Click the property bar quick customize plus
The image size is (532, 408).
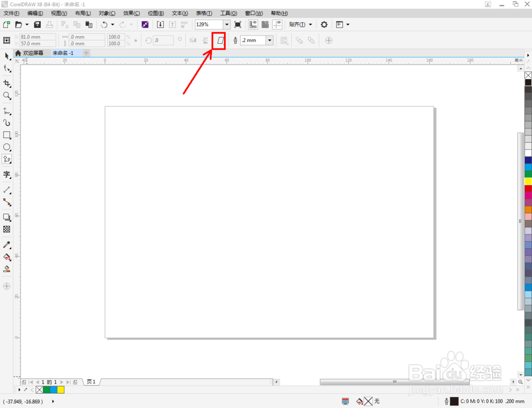pyautogui.click(x=328, y=40)
